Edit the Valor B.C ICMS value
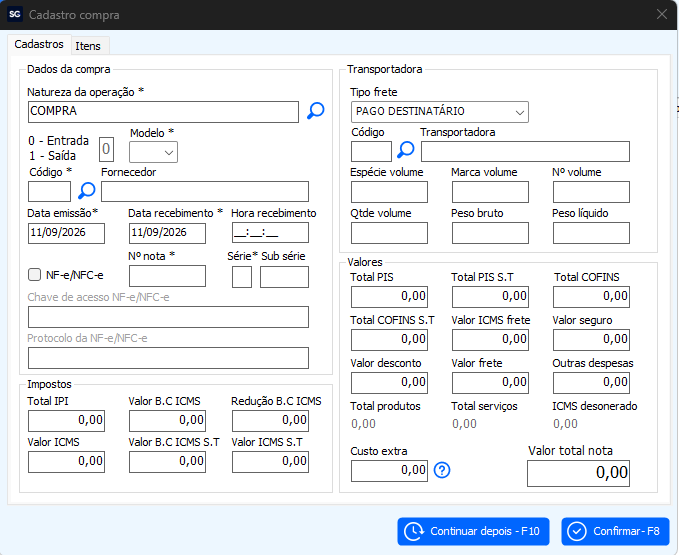The image size is (679, 555). coord(167,421)
